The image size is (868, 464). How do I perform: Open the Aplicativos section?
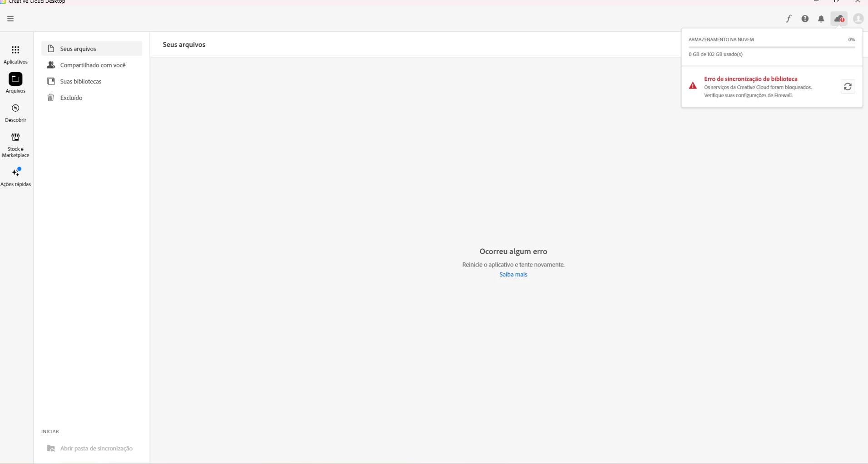point(15,55)
